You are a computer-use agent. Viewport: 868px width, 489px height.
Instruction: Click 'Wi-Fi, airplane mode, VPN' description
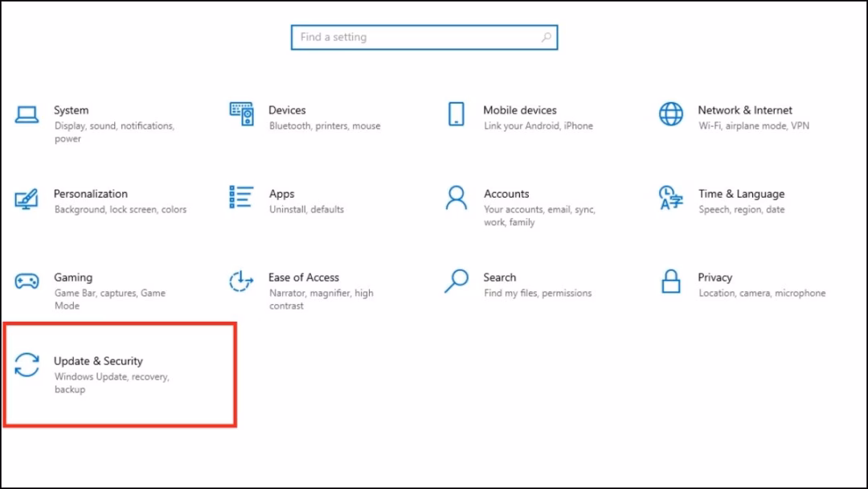point(753,126)
